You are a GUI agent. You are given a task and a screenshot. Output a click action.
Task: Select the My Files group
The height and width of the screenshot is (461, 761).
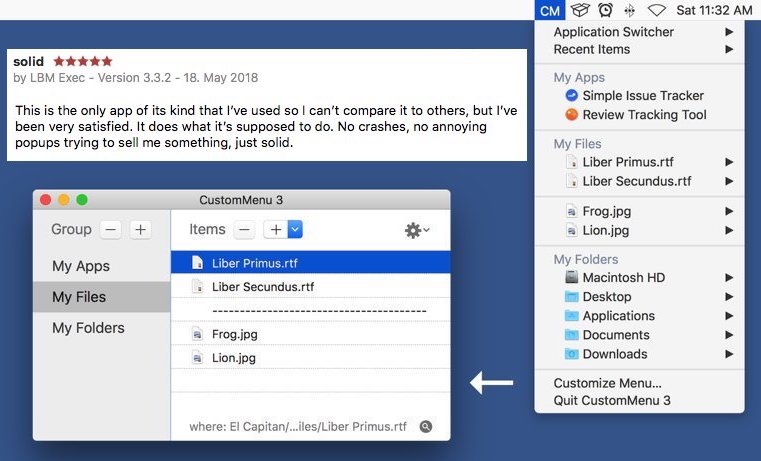(102, 297)
